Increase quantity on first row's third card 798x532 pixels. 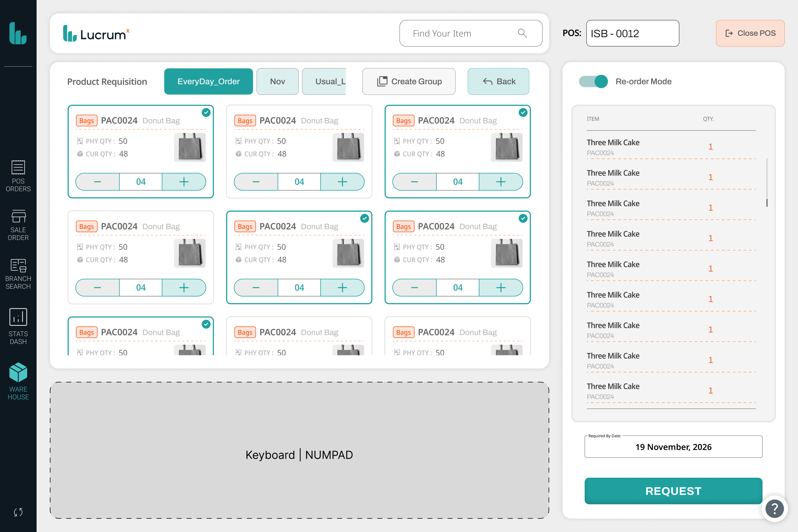[x=501, y=182]
